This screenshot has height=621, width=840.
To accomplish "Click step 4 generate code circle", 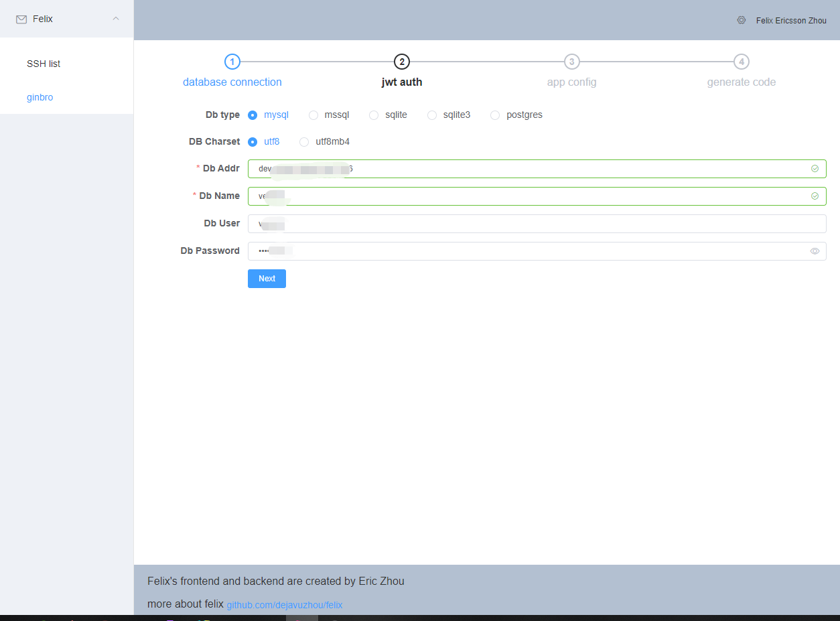I will point(741,62).
